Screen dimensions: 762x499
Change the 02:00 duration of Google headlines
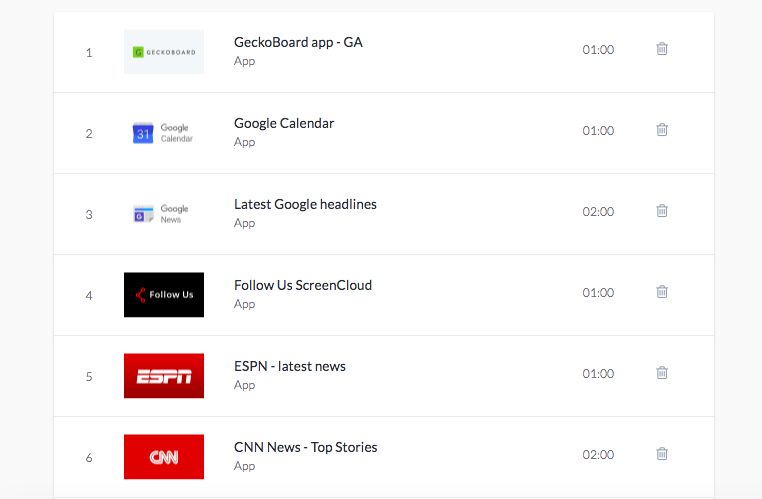(598, 211)
